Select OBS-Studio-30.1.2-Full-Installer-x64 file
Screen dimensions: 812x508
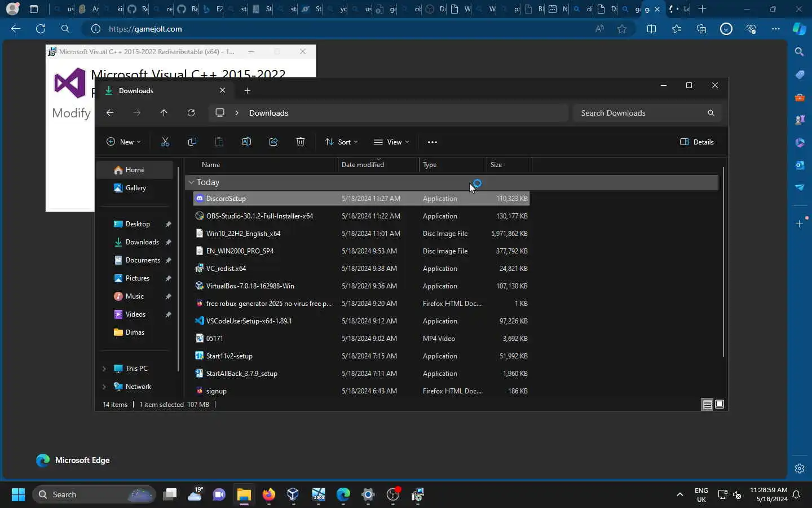click(x=361, y=216)
